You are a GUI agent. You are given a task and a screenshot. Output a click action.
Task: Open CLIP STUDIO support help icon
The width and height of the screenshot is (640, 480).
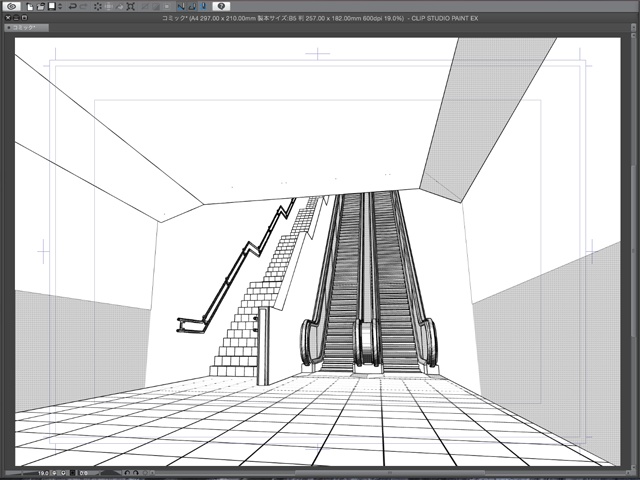[221, 6]
